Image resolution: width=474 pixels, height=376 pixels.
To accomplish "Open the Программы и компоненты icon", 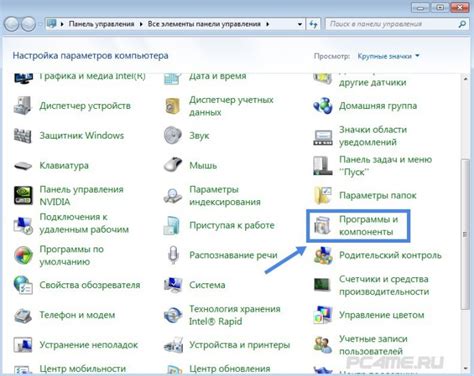I will (323, 225).
